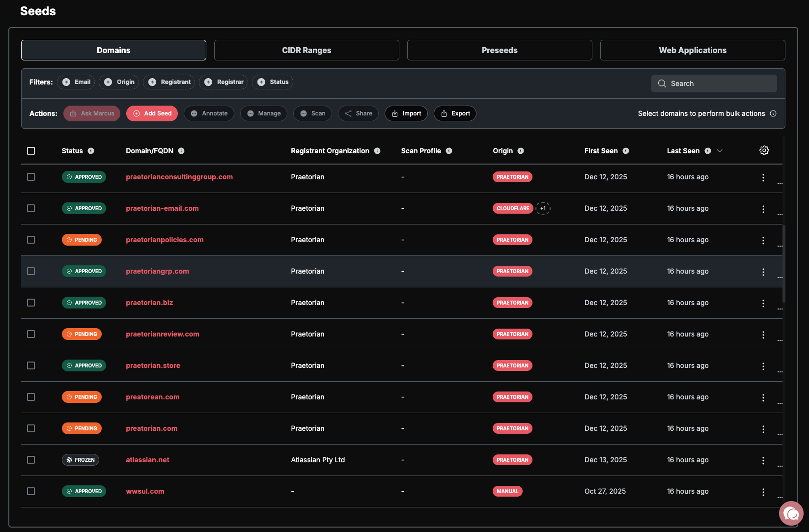Toggle Last Seen sort chevron
Viewport: 809px width, 532px height.
pyautogui.click(x=720, y=151)
